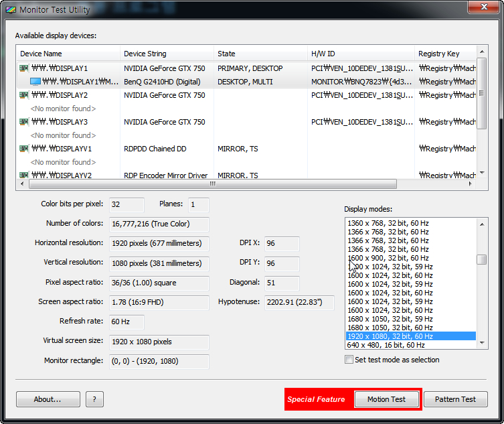The width and height of the screenshot is (504, 424).
Task: Select the DISPLAY2 adapter card icon
Action: (x=24, y=95)
